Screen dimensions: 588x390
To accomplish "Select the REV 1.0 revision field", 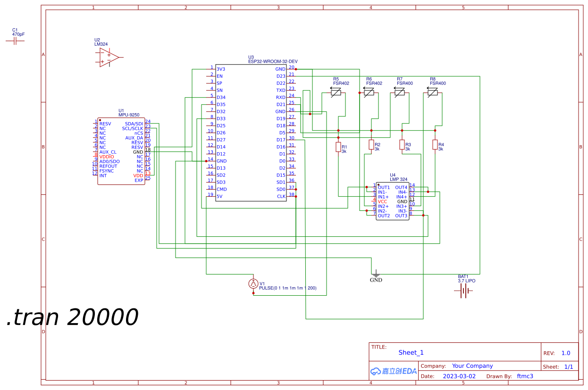I will pyautogui.click(x=566, y=353).
